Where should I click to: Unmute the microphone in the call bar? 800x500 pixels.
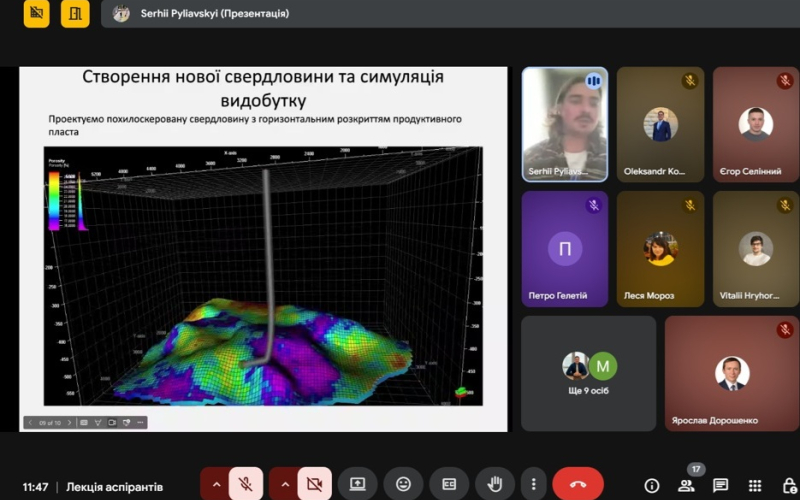(x=246, y=484)
